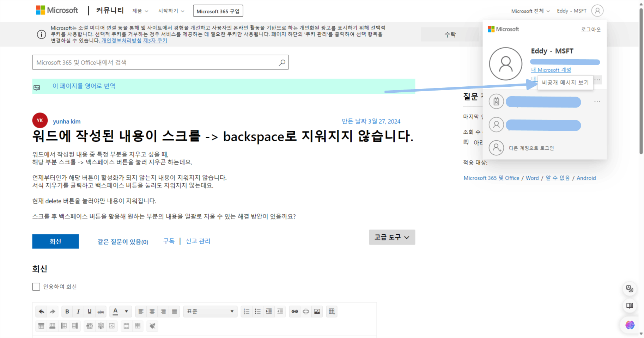644x338 pixels.
Task: Click the account avatar in the header
Action: click(597, 11)
